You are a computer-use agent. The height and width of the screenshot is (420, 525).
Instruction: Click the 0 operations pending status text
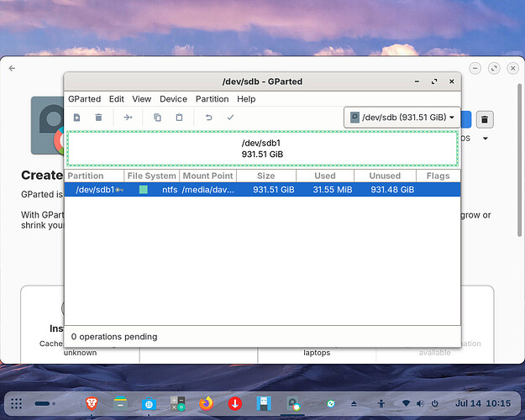114,337
